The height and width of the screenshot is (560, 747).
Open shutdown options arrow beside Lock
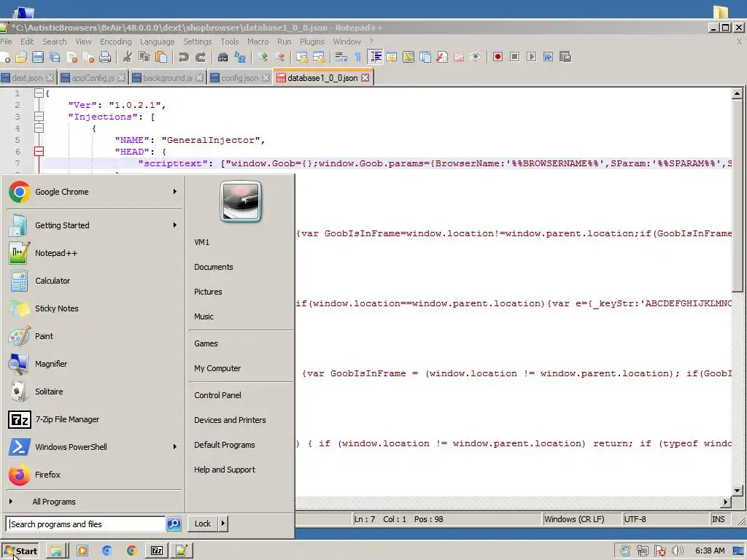pos(223,524)
